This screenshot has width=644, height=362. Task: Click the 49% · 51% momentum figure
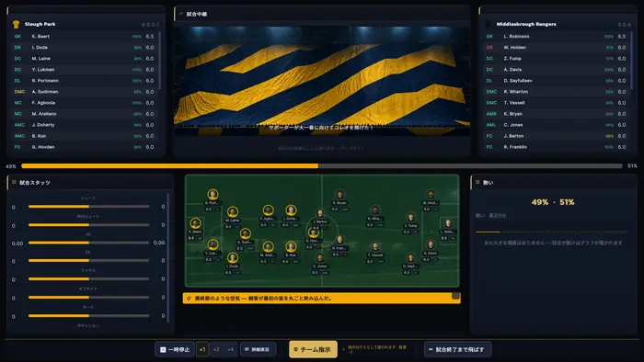click(x=553, y=202)
